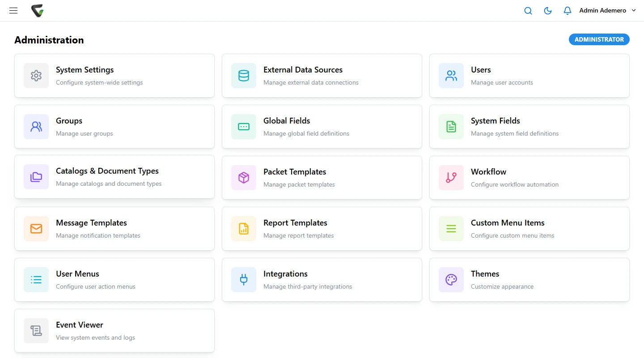The image size is (644, 358).
Task: Click the Global Fields icon
Action: (244, 127)
